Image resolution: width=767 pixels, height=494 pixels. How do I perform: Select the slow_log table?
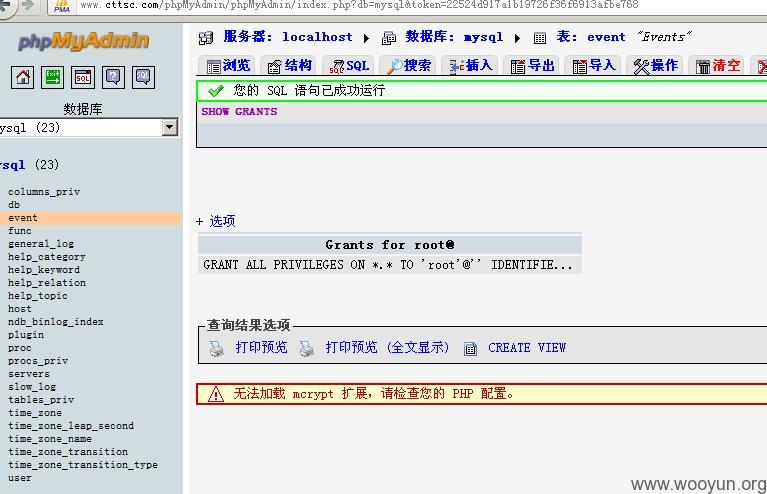[x=32, y=387]
